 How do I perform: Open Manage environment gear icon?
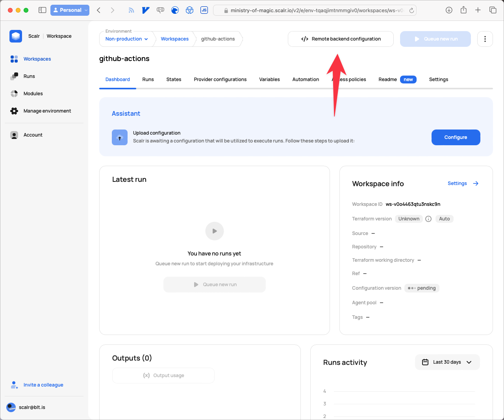14,111
